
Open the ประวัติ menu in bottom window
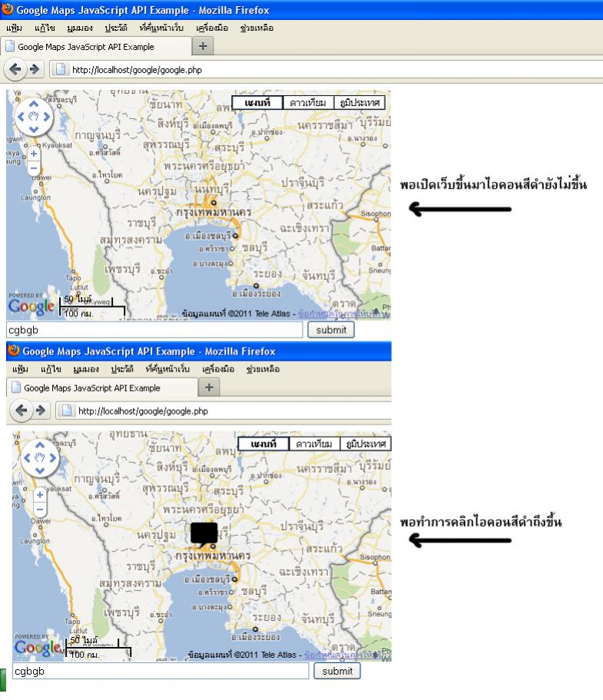[x=122, y=368]
